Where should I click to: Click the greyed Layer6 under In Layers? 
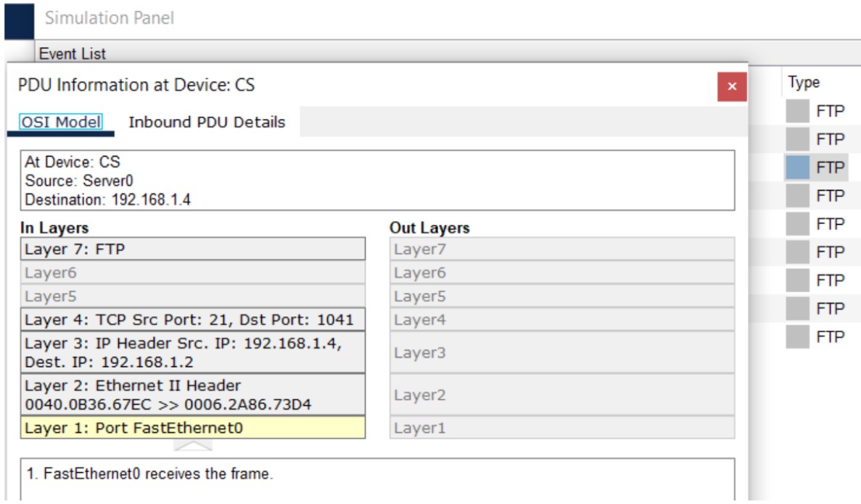pos(193,273)
